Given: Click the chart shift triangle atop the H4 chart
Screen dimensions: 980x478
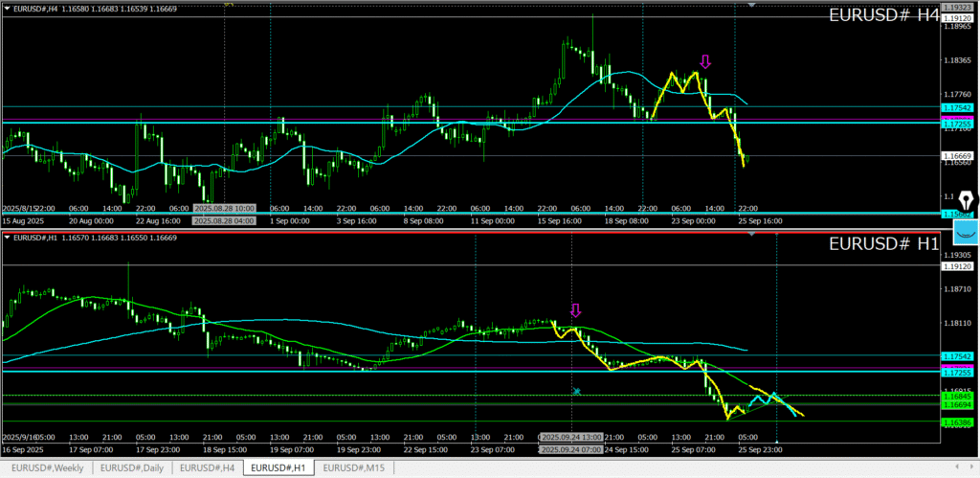Looking at the screenshot, I should pyautogui.click(x=751, y=5).
